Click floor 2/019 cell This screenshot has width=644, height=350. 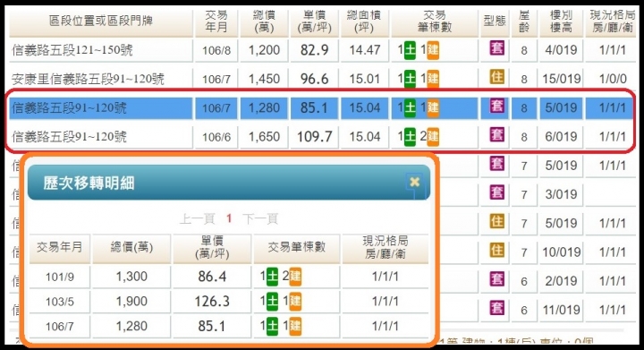click(561, 281)
